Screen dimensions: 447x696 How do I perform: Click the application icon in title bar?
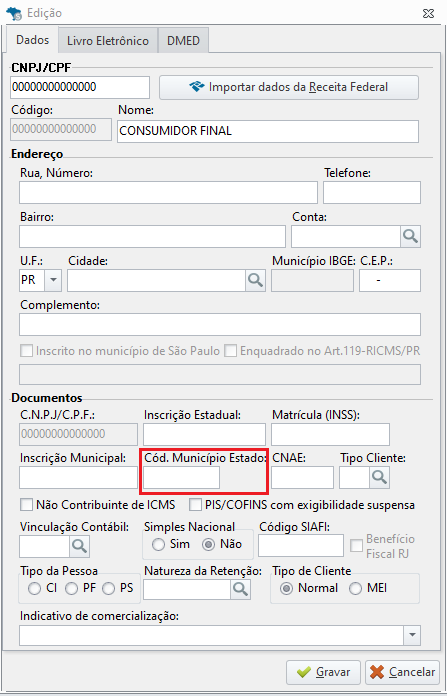(x=15, y=13)
